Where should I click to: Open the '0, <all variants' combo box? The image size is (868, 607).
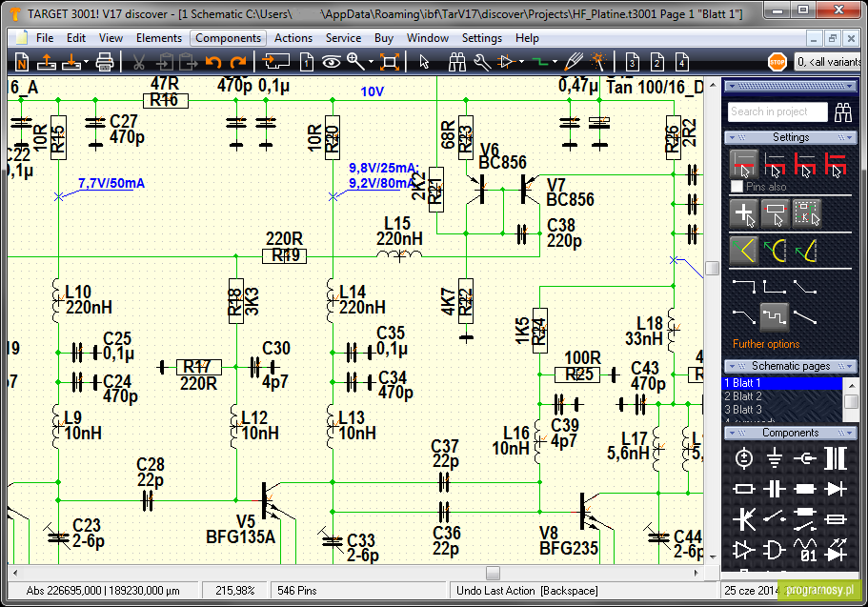[828, 62]
